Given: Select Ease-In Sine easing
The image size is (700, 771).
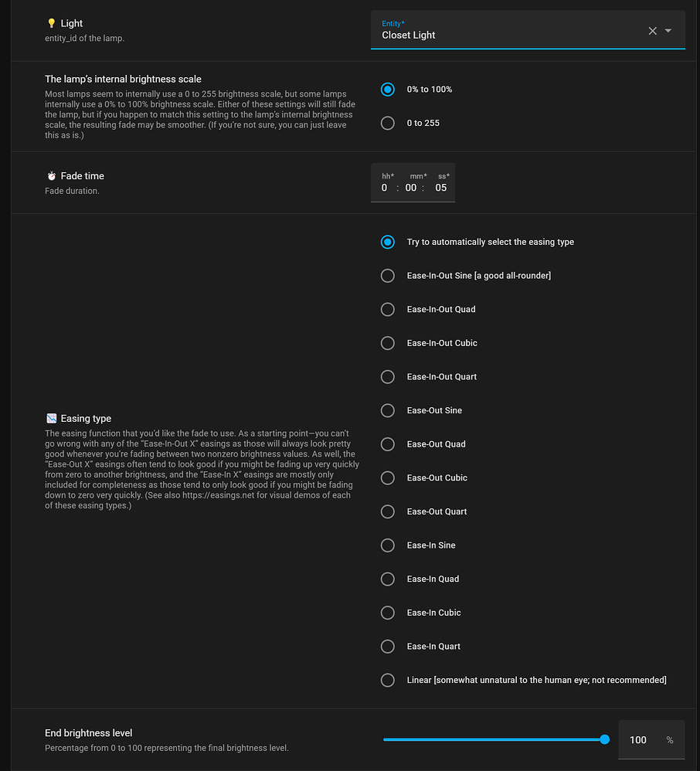Looking at the screenshot, I should coord(388,545).
